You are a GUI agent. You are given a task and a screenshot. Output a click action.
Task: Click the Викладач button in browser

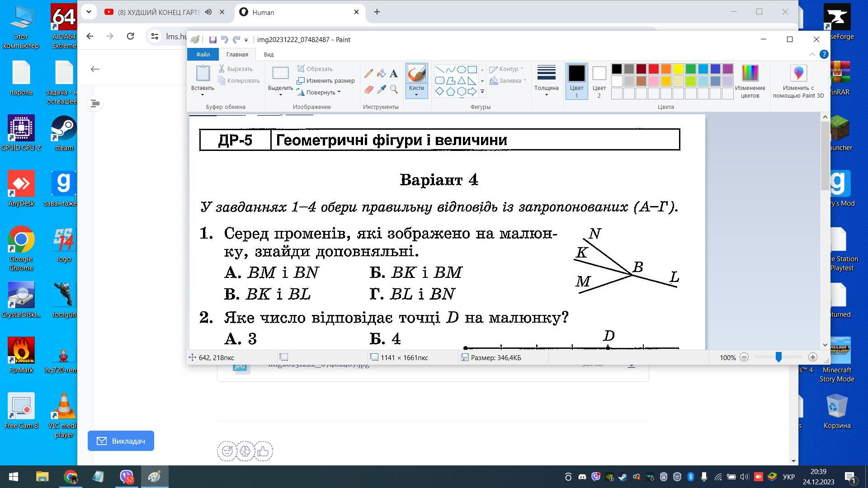click(121, 441)
